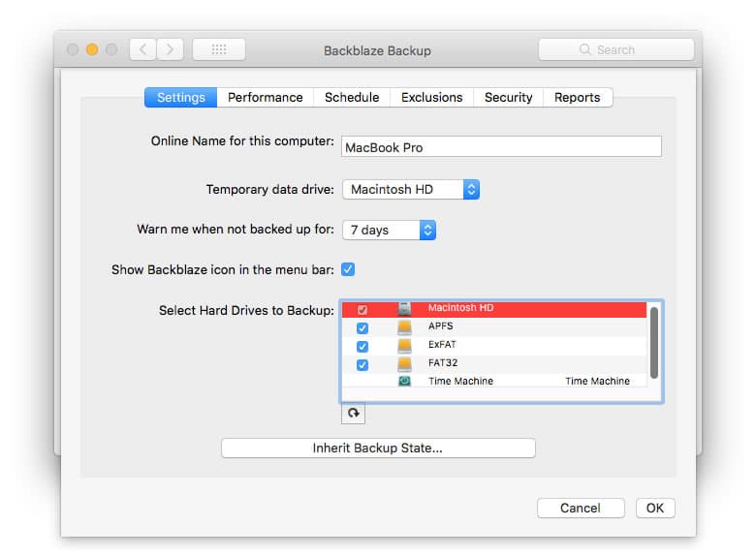Select the Macintosh HD row text
This screenshot has height=557, width=756.
point(461,308)
